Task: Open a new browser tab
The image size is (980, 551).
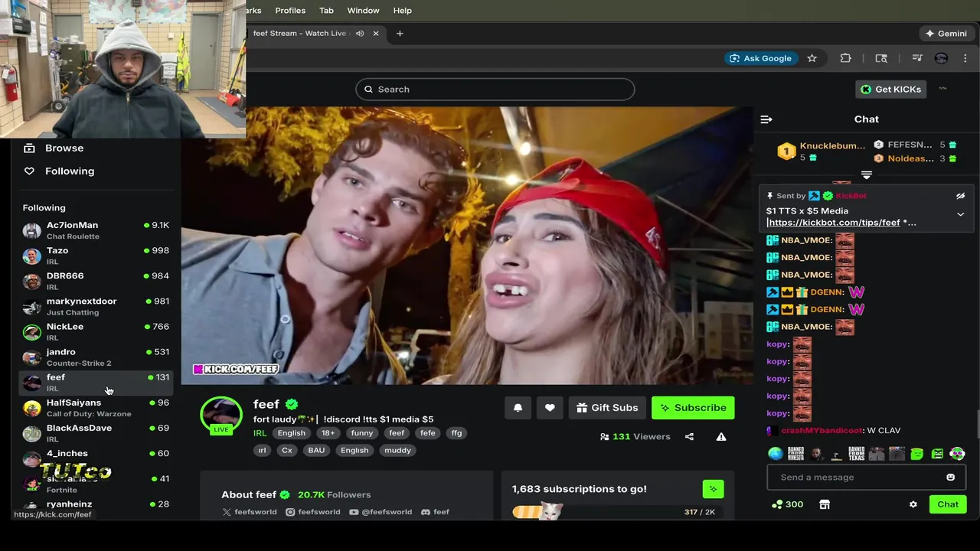Action: pos(400,34)
